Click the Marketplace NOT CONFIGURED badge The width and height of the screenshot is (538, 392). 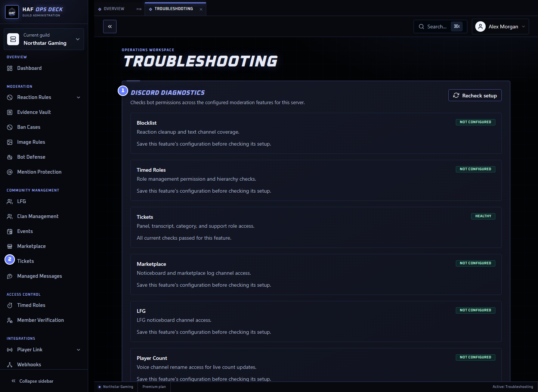click(x=475, y=263)
